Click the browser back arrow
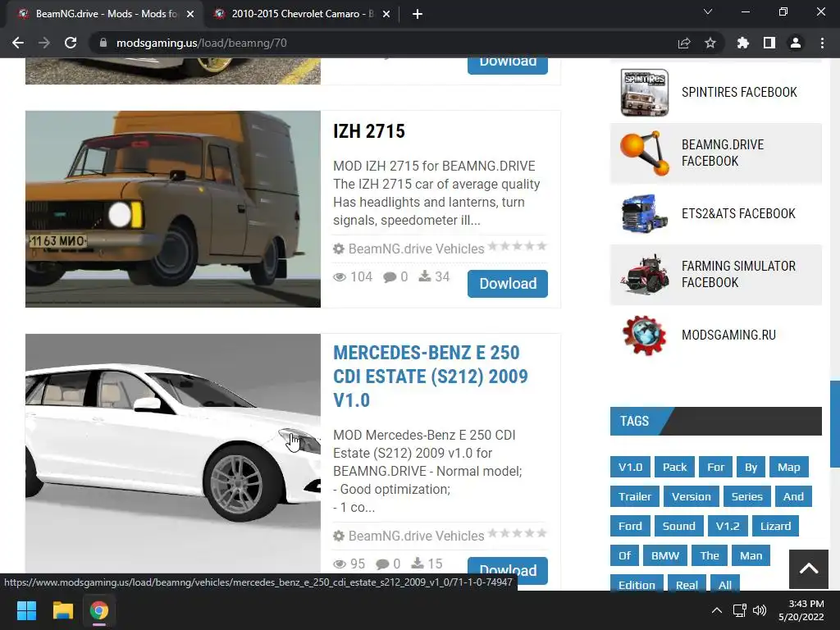Screen dimensions: 840x630 (18, 43)
